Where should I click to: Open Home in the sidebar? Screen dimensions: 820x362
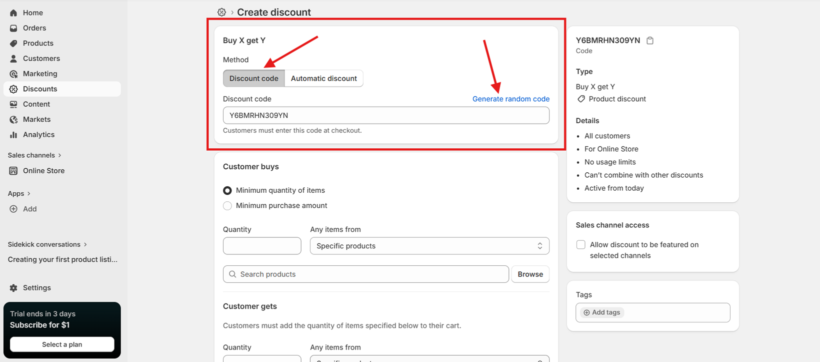(62, 13)
